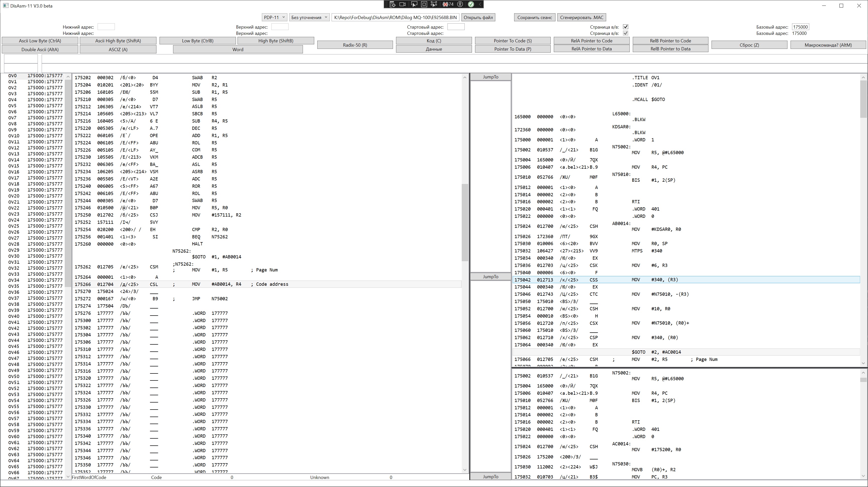Click the camera-shaped toolbar icon
The image size is (868, 487).
coord(403,4)
